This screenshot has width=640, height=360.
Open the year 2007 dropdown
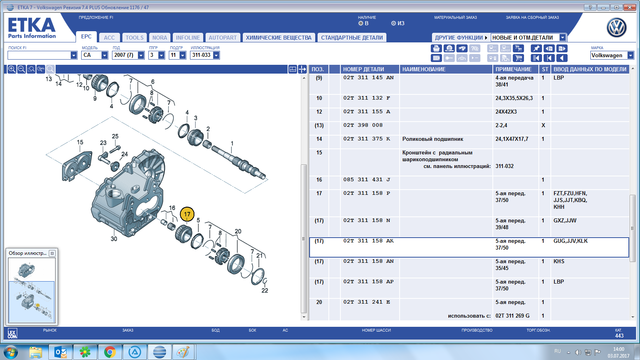tap(141, 55)
